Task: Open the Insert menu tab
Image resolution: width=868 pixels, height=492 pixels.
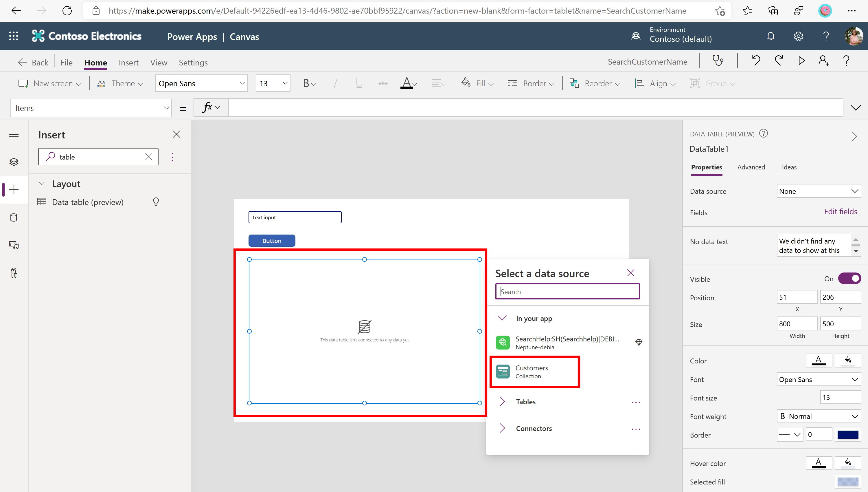Action: [128, 63]
